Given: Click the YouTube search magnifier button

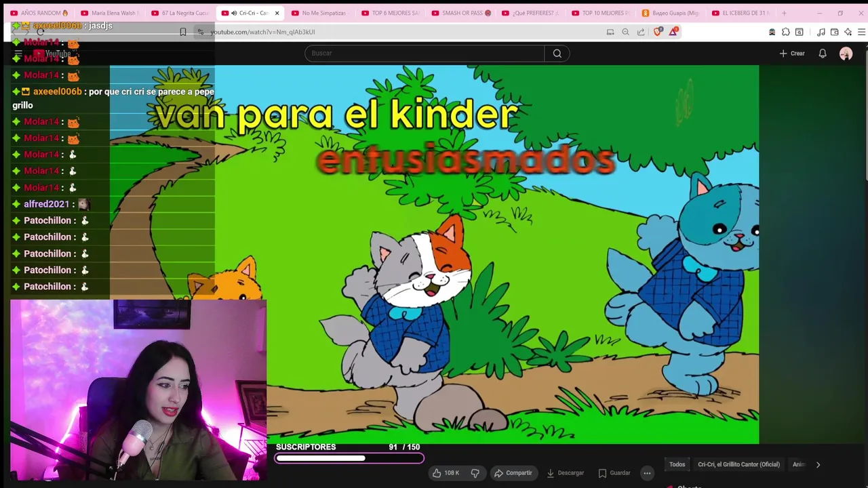Looking at the screenshot, I should click(x=557, y=54).
